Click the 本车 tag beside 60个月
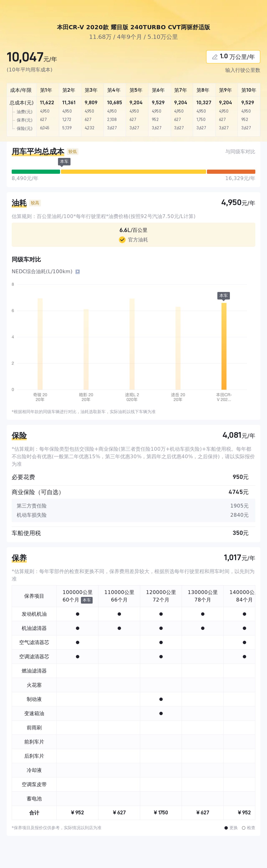This screenshot has height=868, width=267. click(x=87, y=600)
